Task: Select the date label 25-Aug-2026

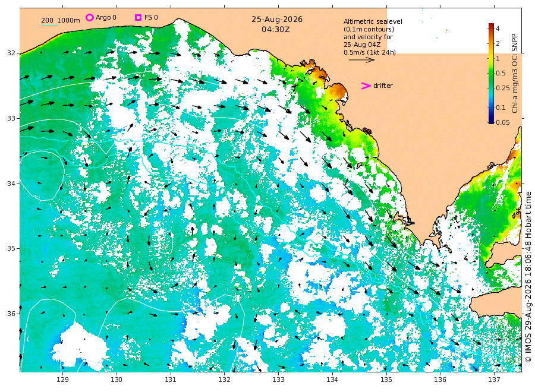Action: (277, 20)
